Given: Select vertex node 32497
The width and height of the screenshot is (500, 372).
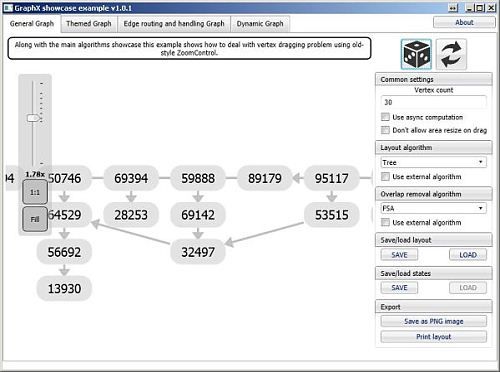Looking at the screenshot, I should click(198, 252).
